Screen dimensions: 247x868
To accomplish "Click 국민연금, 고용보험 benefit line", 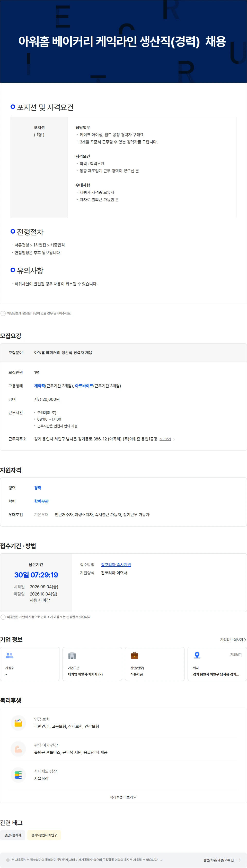I will [67, 727].
